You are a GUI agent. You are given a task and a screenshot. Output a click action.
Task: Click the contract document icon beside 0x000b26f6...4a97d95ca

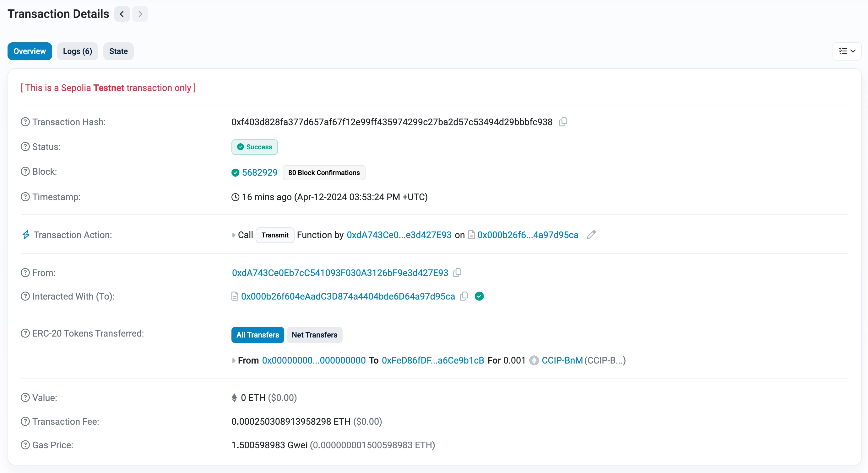click(x=471, y=235)
